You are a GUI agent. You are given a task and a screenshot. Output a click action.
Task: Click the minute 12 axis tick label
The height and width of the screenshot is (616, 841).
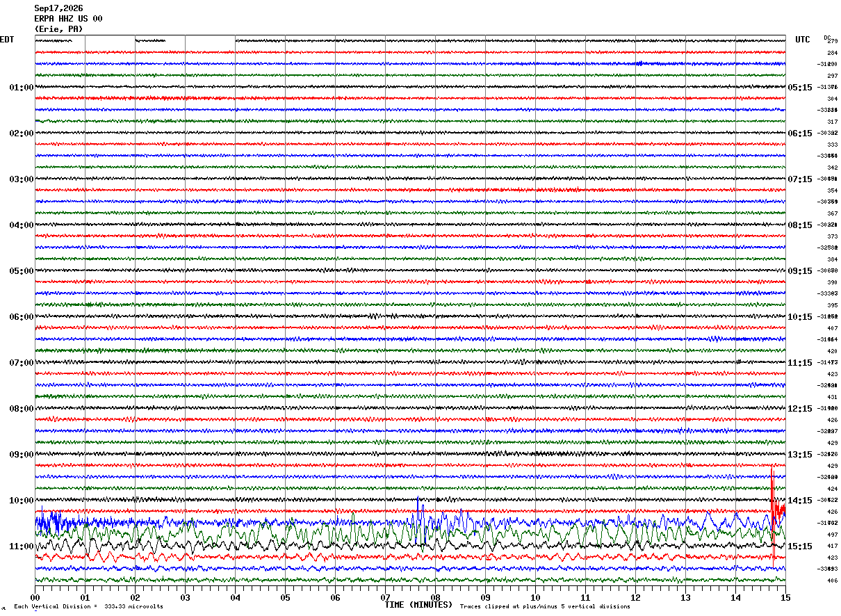pos(635,597)
